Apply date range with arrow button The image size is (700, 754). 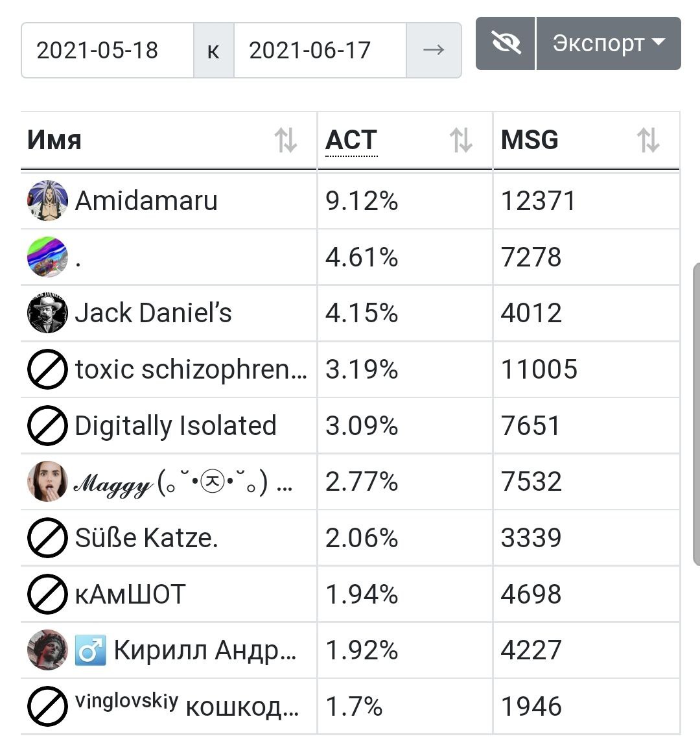pos(434,50)
